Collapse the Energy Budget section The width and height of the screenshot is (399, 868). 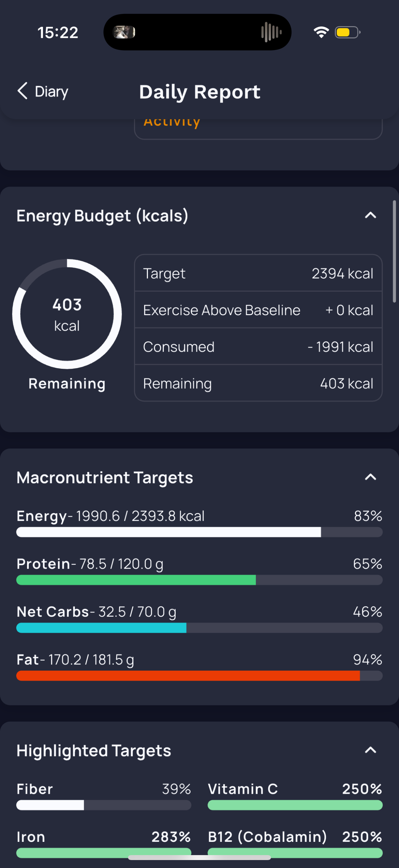(370, 215)
